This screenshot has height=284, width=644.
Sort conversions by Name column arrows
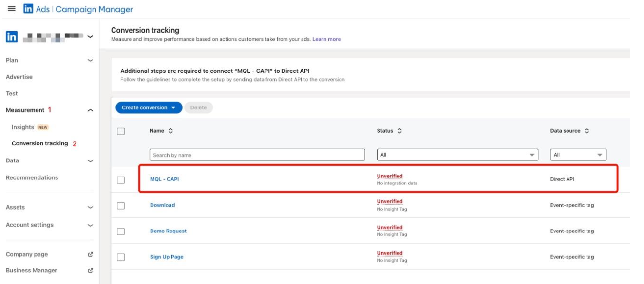171,131
